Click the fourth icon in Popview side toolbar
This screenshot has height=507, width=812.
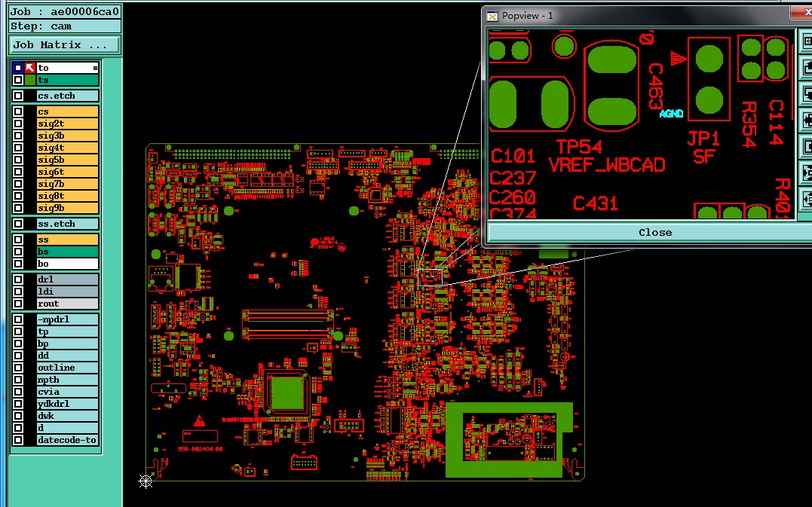[x=806, y=120]
